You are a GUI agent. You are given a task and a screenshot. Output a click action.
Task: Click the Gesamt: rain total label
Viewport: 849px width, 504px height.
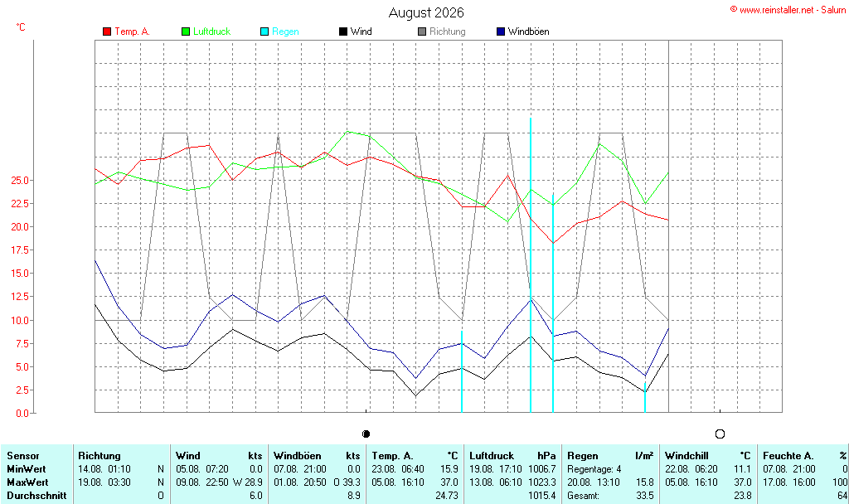coord(583,496)
